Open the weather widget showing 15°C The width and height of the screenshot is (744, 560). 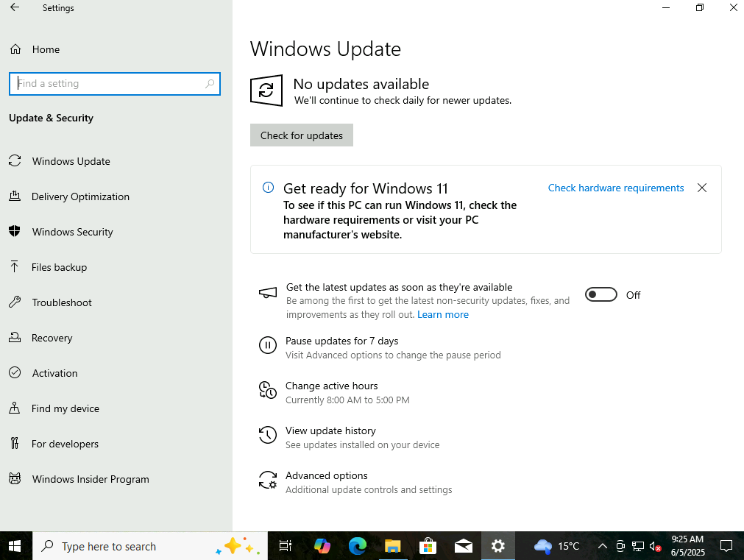(556, 546)
